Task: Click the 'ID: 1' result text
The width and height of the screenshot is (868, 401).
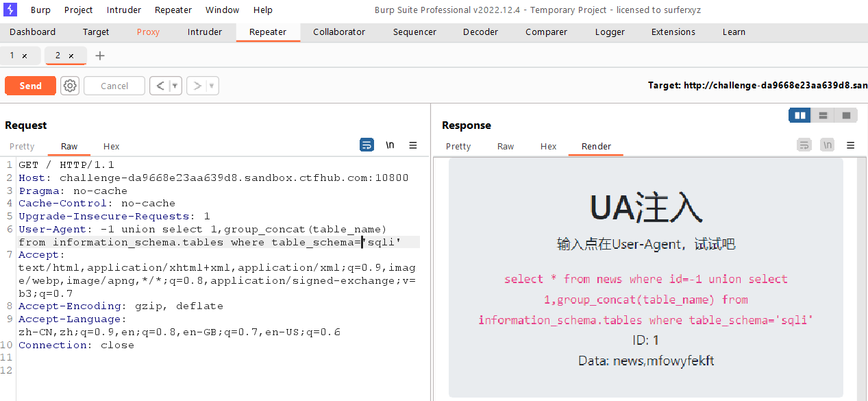Action: point(646,340)
